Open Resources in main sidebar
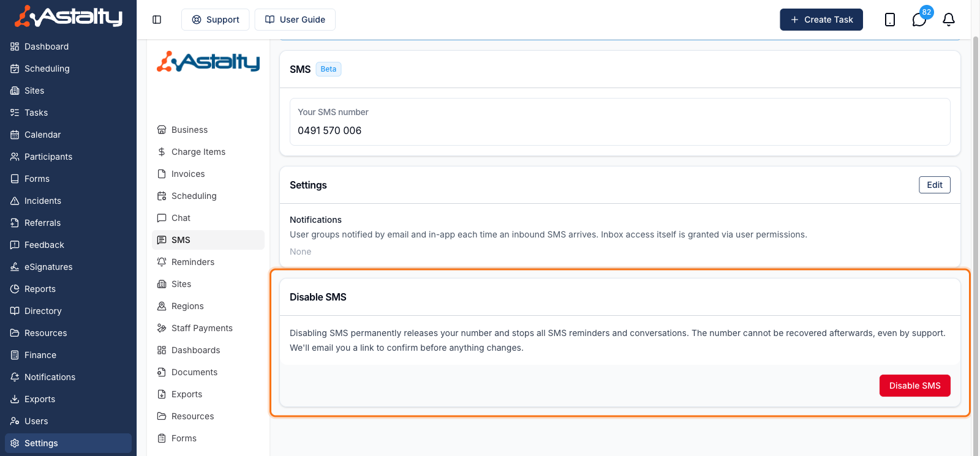This screenshot has height=456, width=980. (x=68, y=333)
